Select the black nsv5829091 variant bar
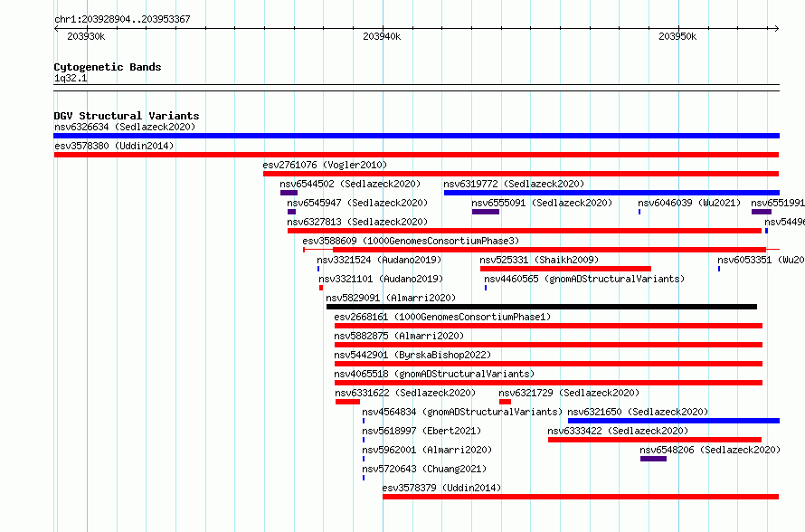The height and width of the screenshot is (532, 805). [542, 307]
